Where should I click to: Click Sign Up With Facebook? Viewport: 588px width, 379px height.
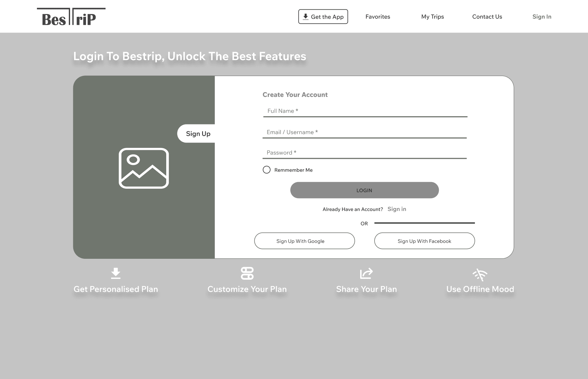(x=424, y=241)
